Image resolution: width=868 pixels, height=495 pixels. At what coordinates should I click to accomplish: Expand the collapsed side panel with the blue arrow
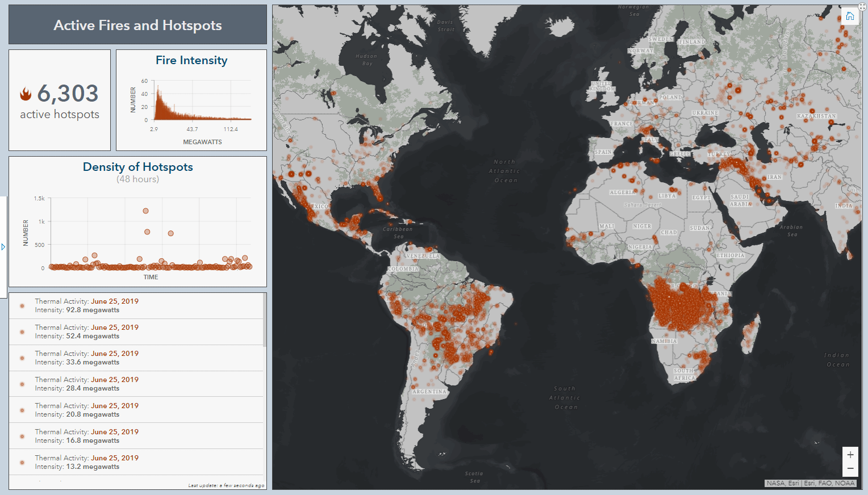[3, 246]
